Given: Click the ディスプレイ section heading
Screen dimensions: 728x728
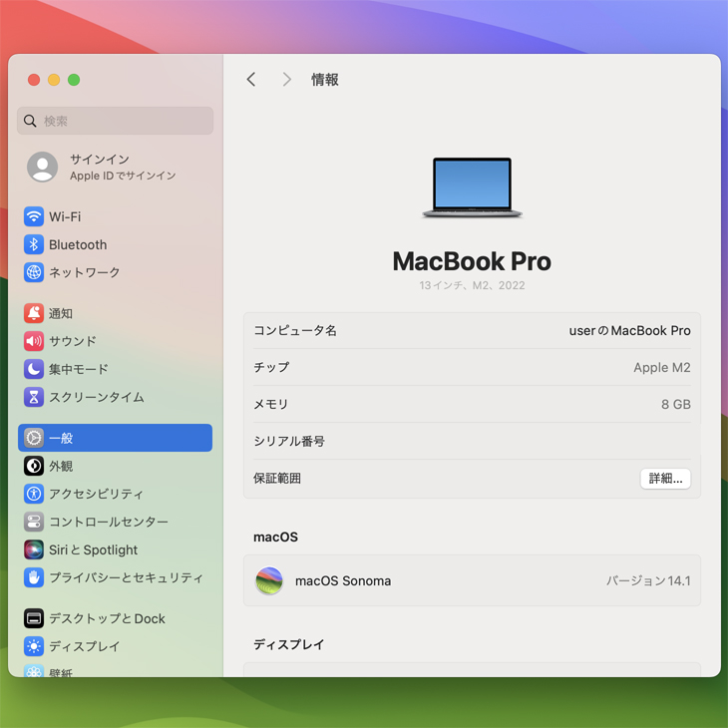Looking at the screenshot, I should click(x=288, y=644).
